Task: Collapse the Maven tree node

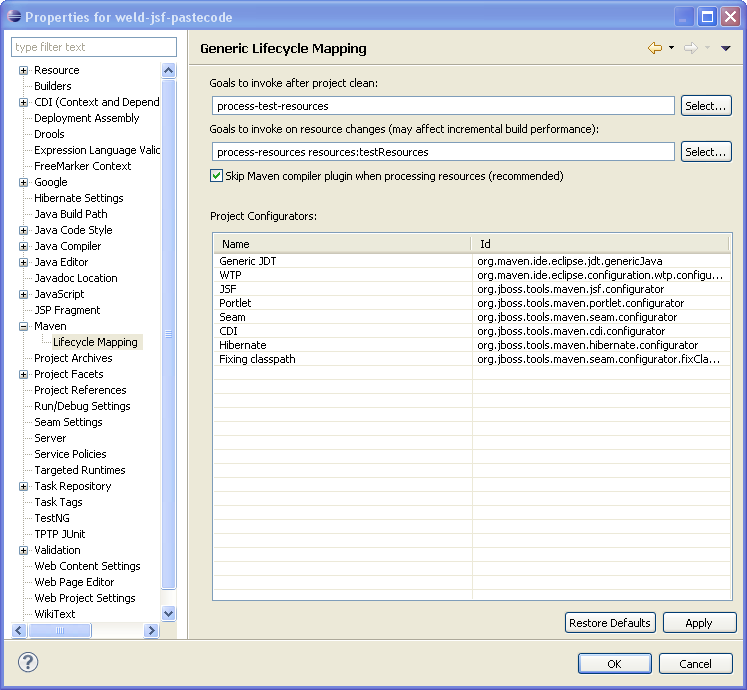Action: click(24, 326)
